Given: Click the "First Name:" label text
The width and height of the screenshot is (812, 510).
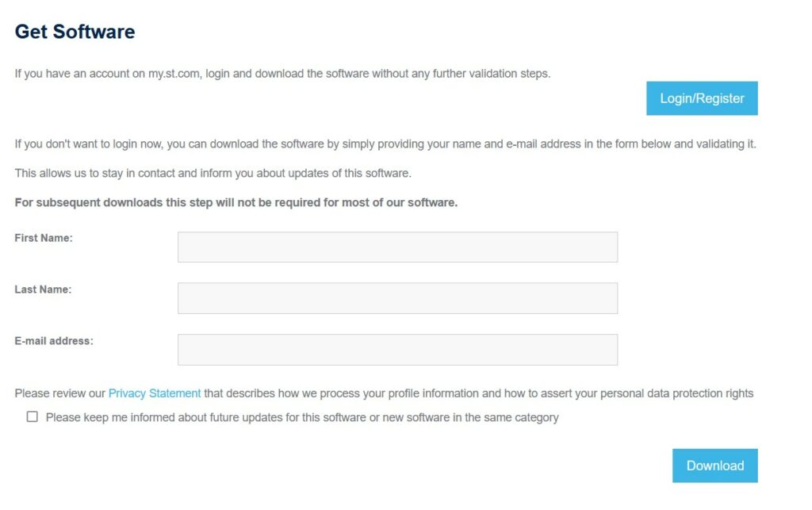Looking at the screenshot, I should pyautogui.click(x=44, y=238).
